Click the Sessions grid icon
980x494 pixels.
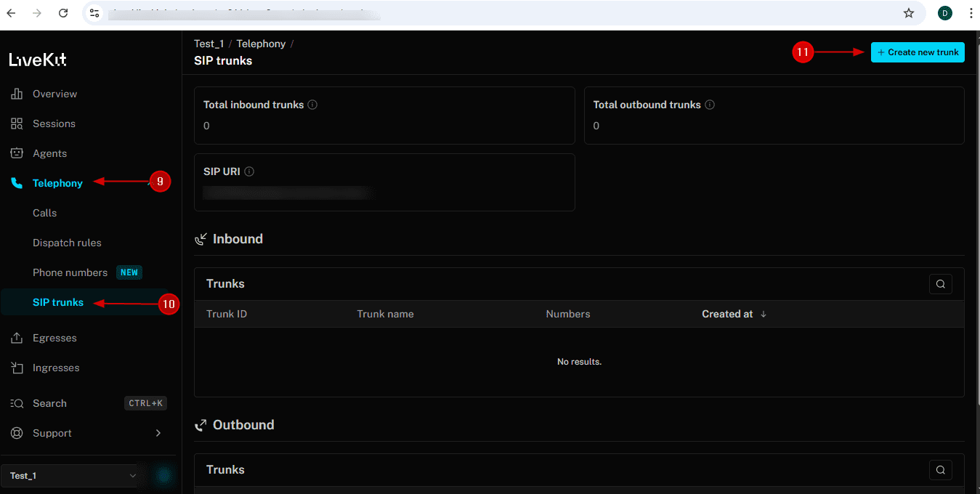[x=17, y=123]
